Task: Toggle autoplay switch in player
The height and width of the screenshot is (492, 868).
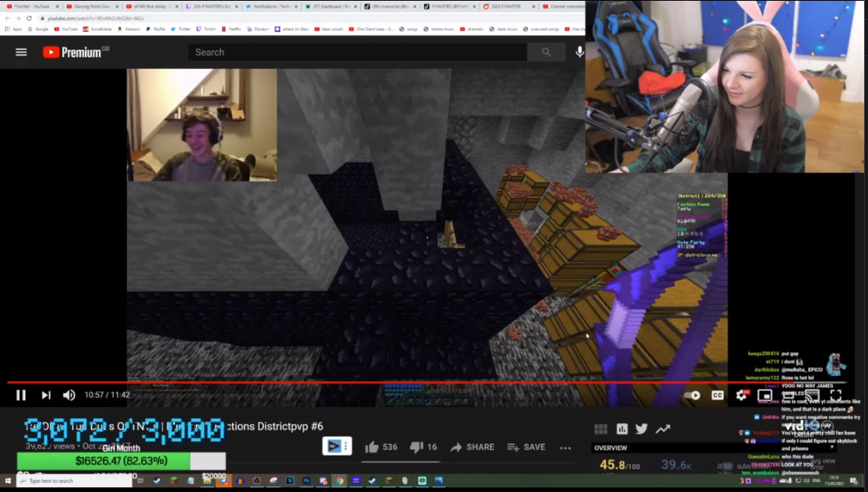Action: [x=692, y=395]
